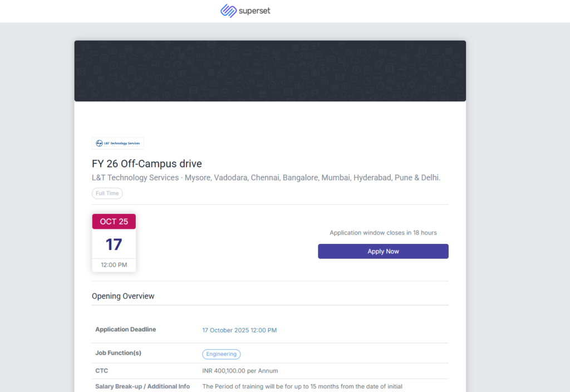Select the Engineering job function tag
The image size is (570, 392).
(222, 354)
